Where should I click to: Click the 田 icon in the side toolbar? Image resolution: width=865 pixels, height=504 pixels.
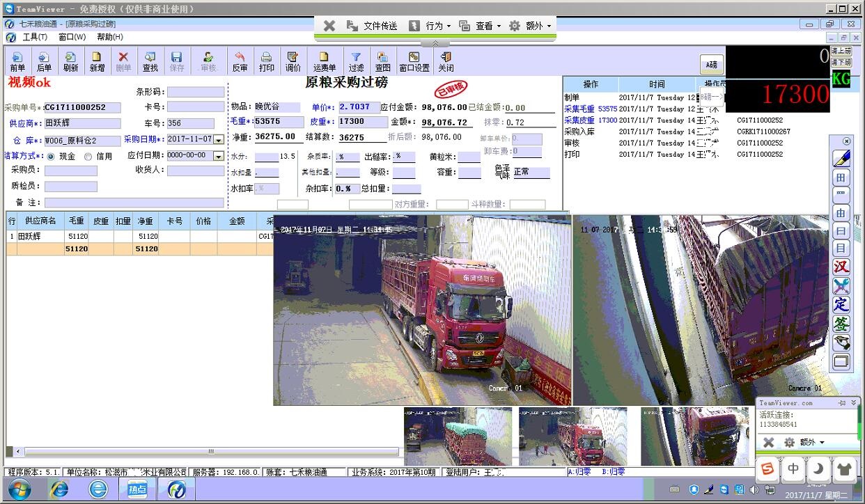(x=841, y=178)
